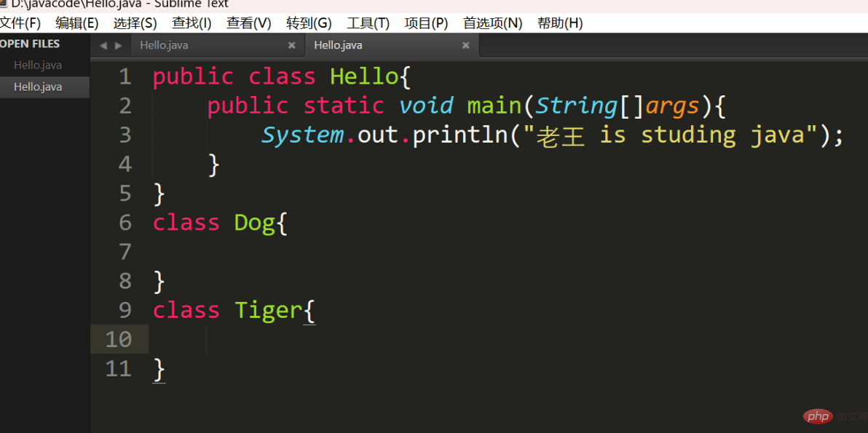Open the 工具(T) menu

(368, 23)
